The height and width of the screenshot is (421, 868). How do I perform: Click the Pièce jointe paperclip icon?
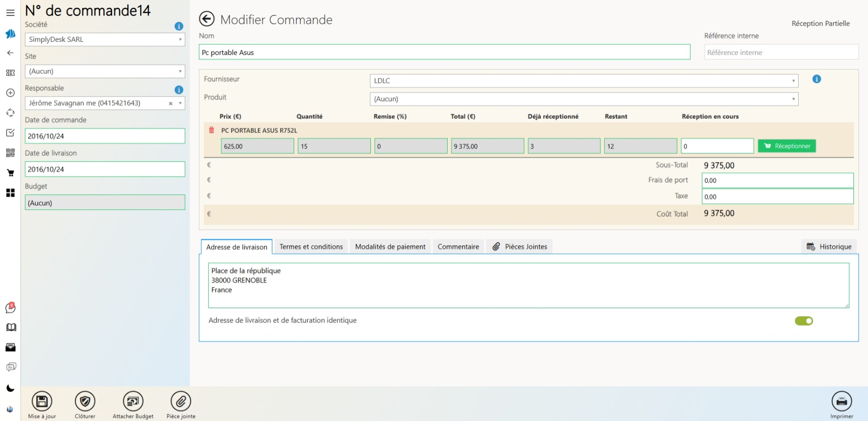pyautogui.click(x=181, y=402)
